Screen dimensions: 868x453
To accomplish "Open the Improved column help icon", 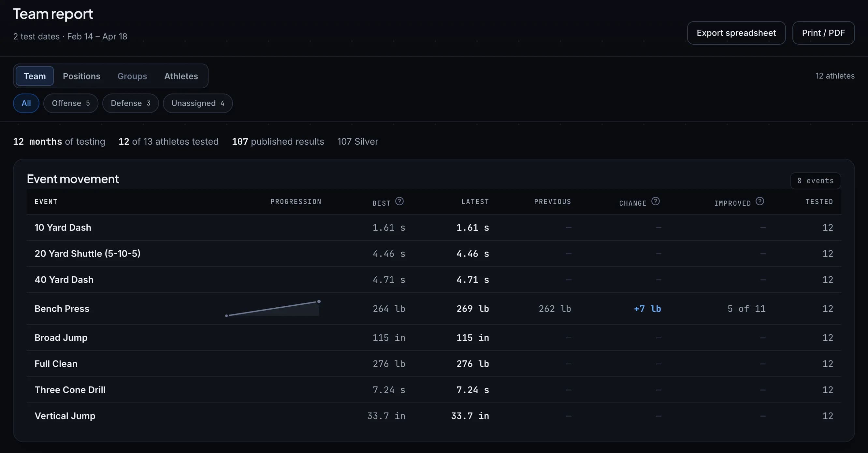I will (x=760, y=201).
